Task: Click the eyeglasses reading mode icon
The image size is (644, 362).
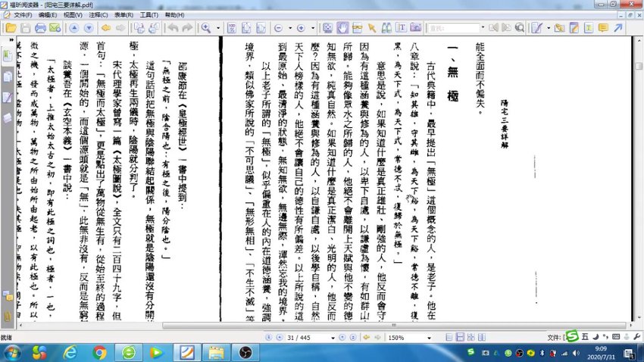Action: pyautogui.click(x=357, y=28)
